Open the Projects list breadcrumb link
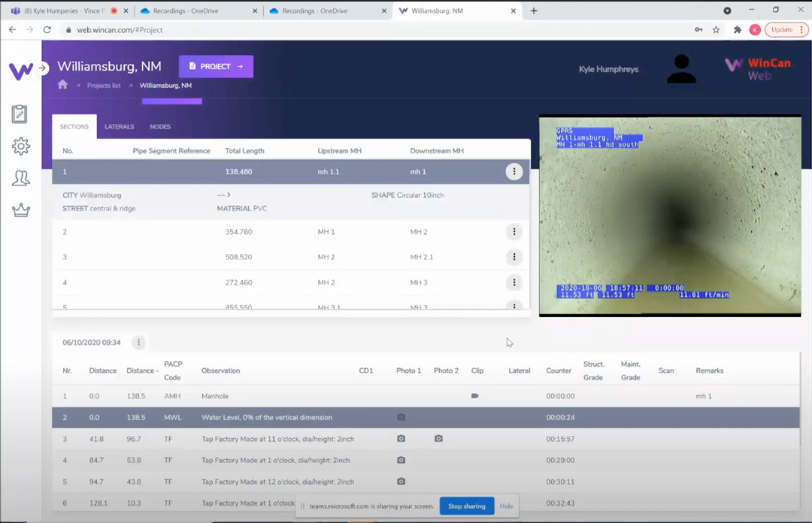Viewport: 812px width, 523px height. click(103, 85)
